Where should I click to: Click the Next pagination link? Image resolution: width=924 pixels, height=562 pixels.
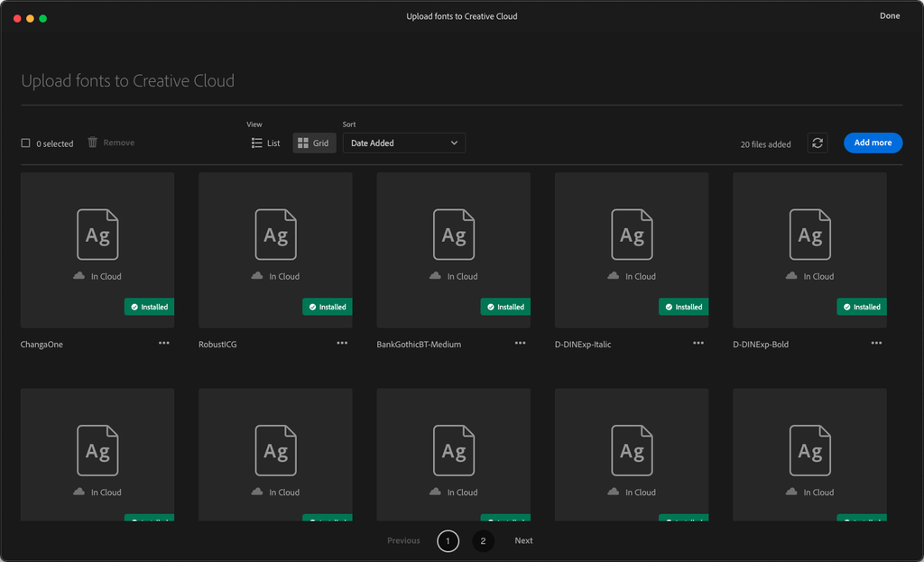[523, 540]
